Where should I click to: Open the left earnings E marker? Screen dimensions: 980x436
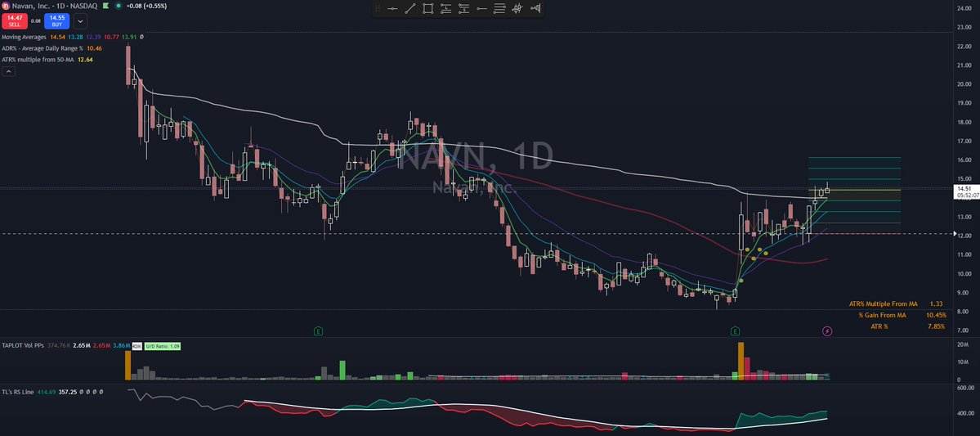coord(318,330)
